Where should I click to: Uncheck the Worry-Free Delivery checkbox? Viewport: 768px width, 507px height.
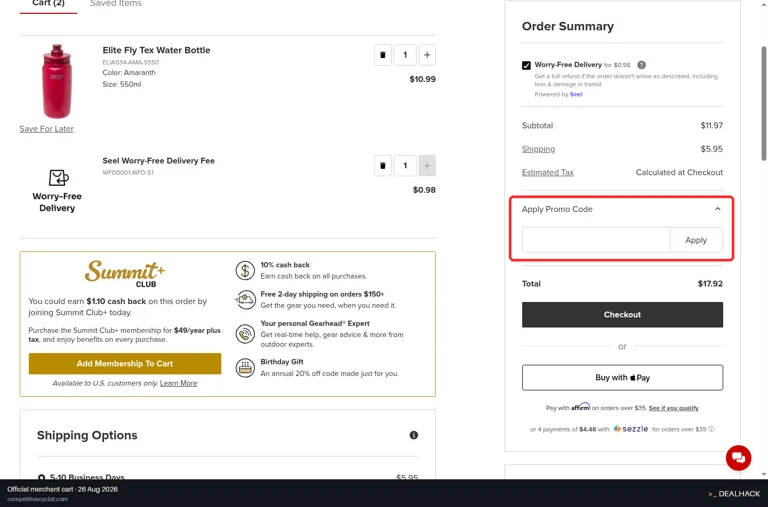(x=527, y=65)
